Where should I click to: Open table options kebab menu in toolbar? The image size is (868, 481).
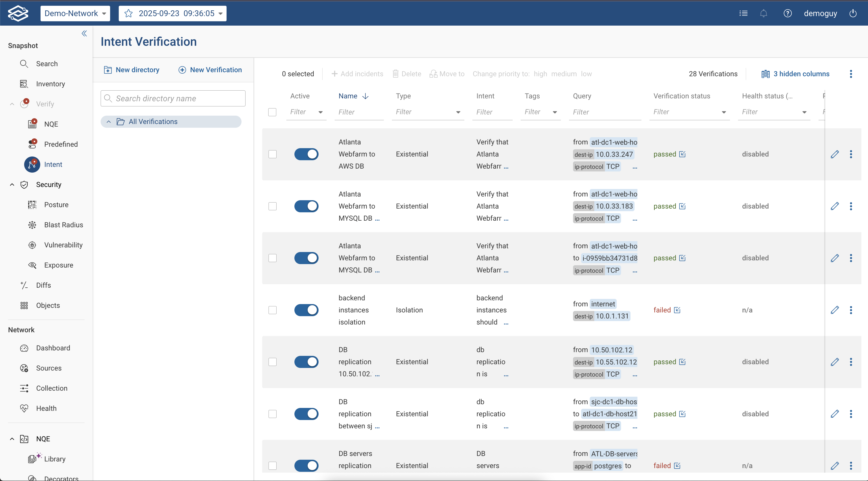tap(851, 74)
